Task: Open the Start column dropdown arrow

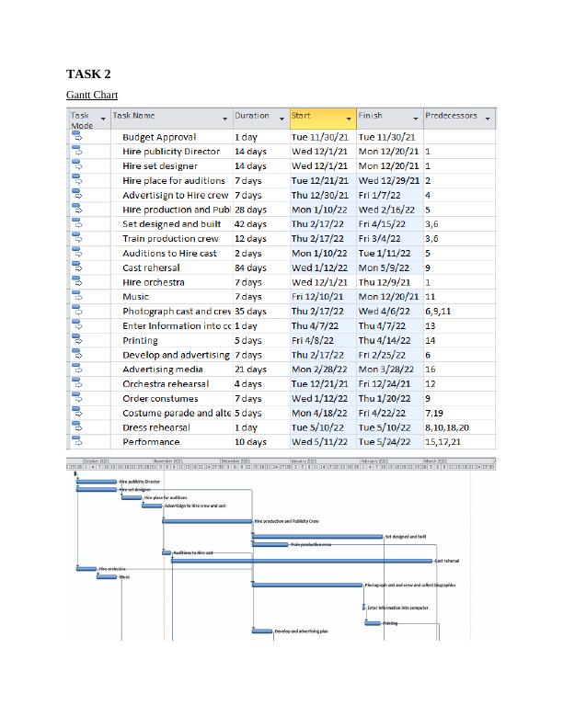Action: point(349,119)
